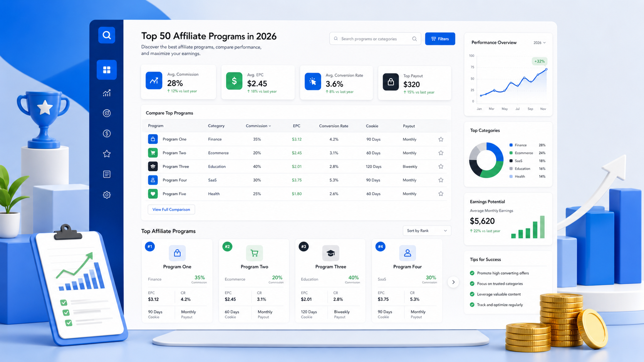
Task: Favorite Program Five with its star
Action: pos(441,194)
